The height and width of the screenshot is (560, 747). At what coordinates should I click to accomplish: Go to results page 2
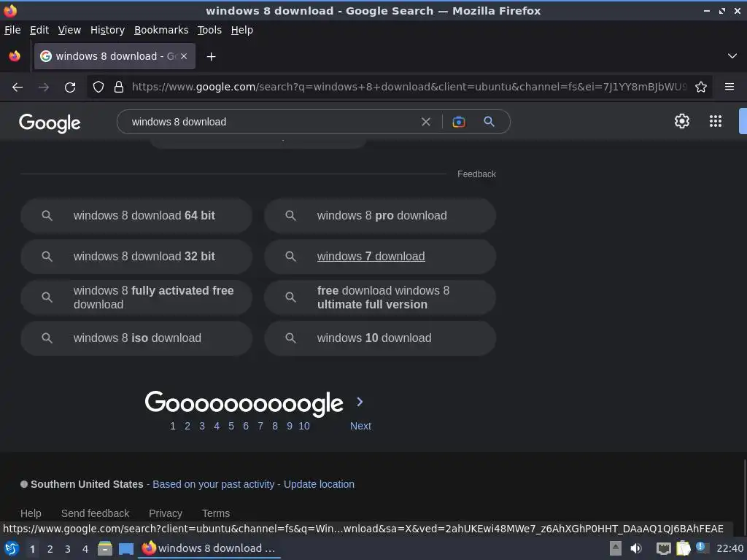pyautogui.click(x=187, y=426)
